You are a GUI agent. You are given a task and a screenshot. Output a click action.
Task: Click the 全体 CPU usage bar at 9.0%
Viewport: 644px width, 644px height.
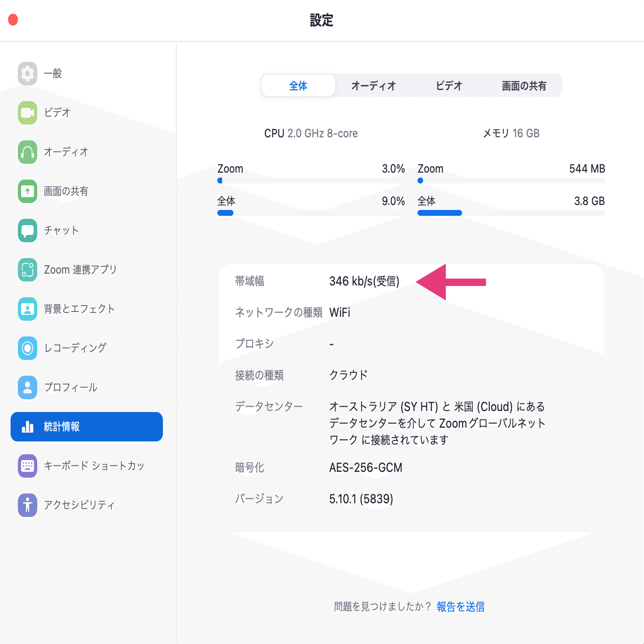coord(311,213)
